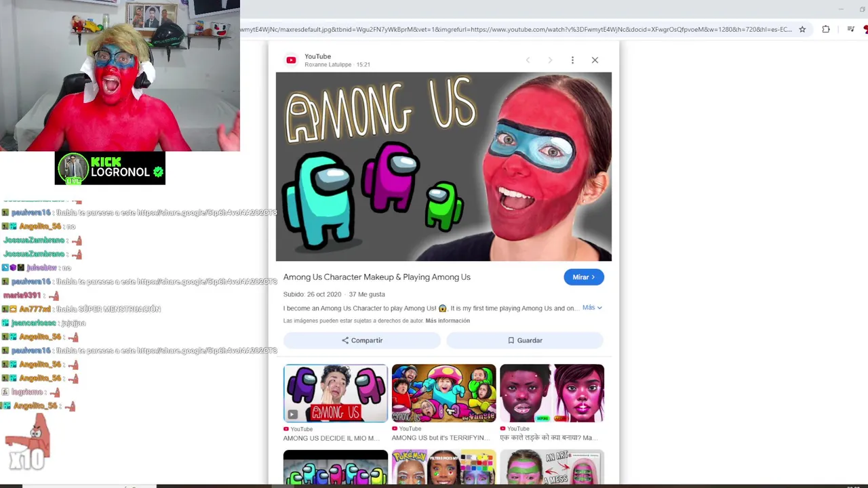Click the Guardar button
The image size is (868, 488).
tap(525, 340)
